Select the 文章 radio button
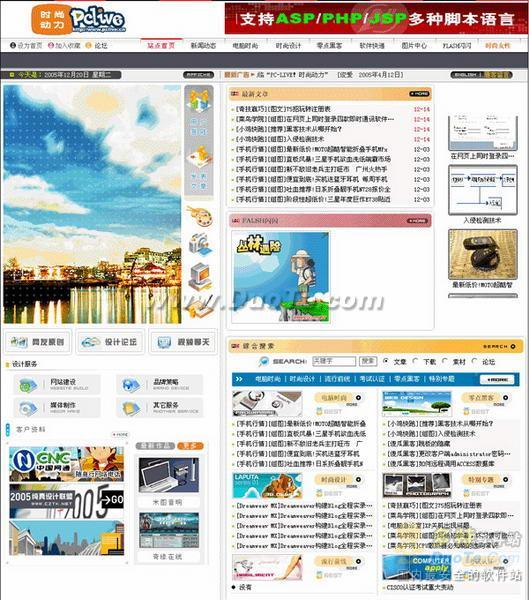This screenshot has height=600, width=529. click(386, 361)
